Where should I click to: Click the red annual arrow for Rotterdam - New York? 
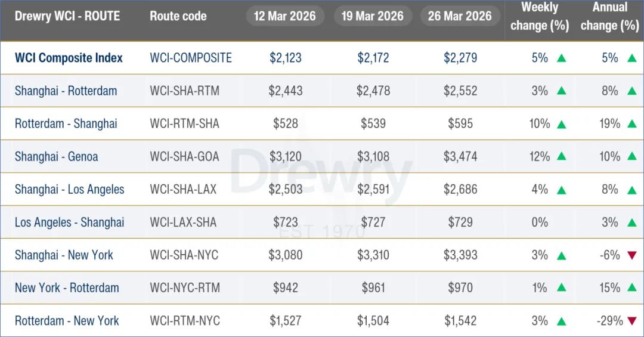point(632,321)
